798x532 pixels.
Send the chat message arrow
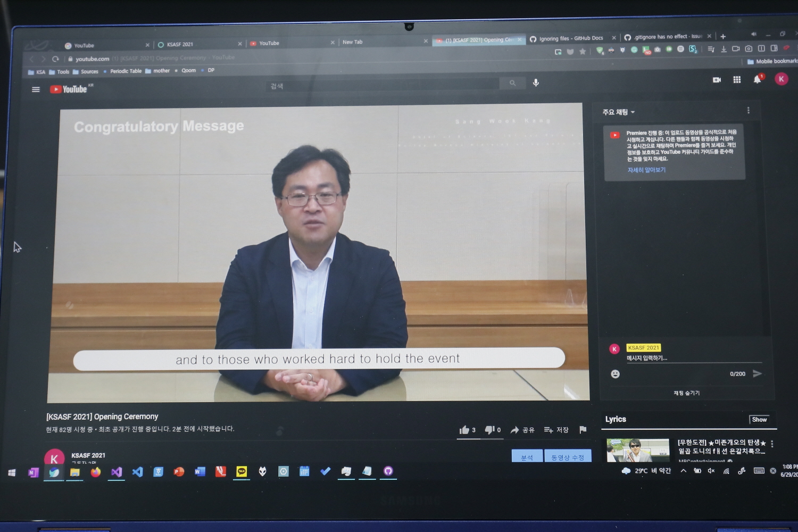coord(757,373)
